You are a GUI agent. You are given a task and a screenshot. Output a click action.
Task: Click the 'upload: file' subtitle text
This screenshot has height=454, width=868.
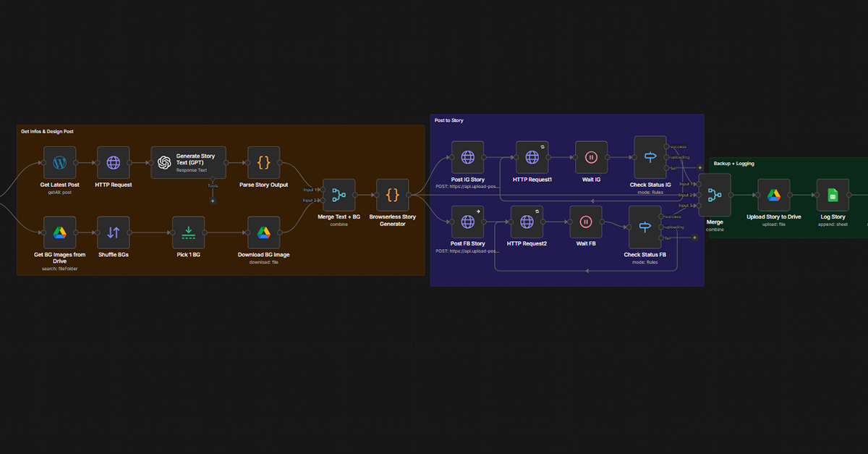(773, 224)
